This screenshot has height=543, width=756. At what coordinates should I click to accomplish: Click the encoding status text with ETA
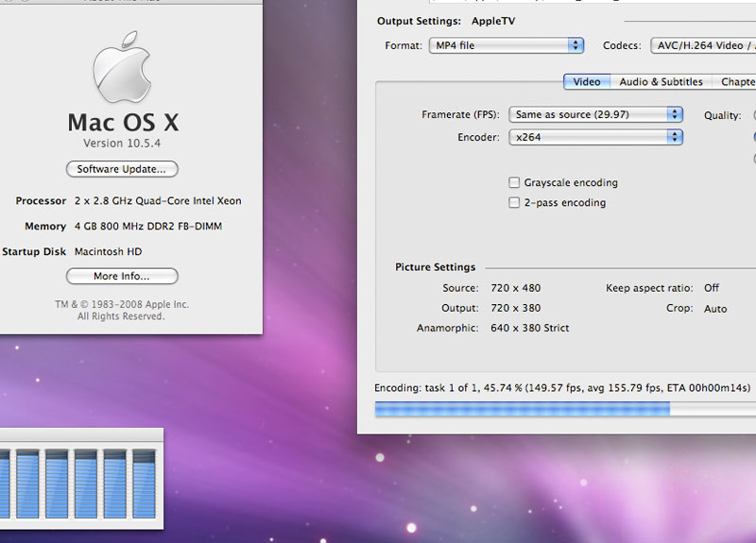pos(562,388)
